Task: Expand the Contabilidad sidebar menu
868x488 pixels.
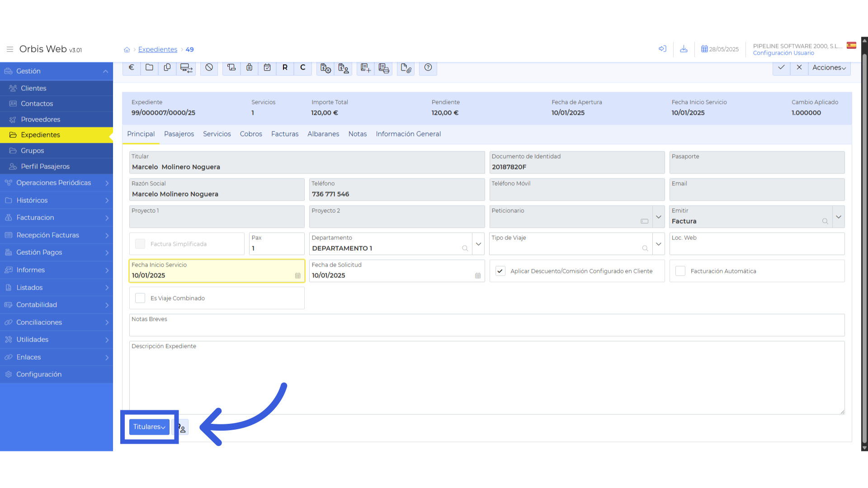Action: tap(57, 305)
